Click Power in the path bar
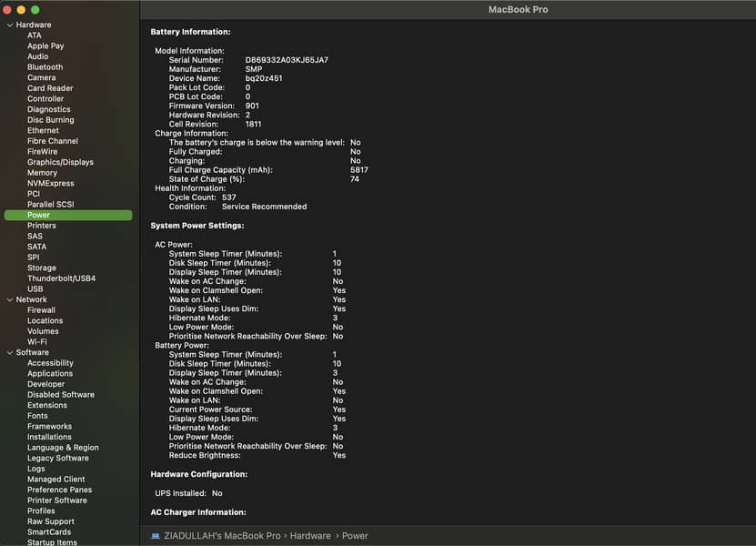The image size is (756, 546). [x=355, y=536]
